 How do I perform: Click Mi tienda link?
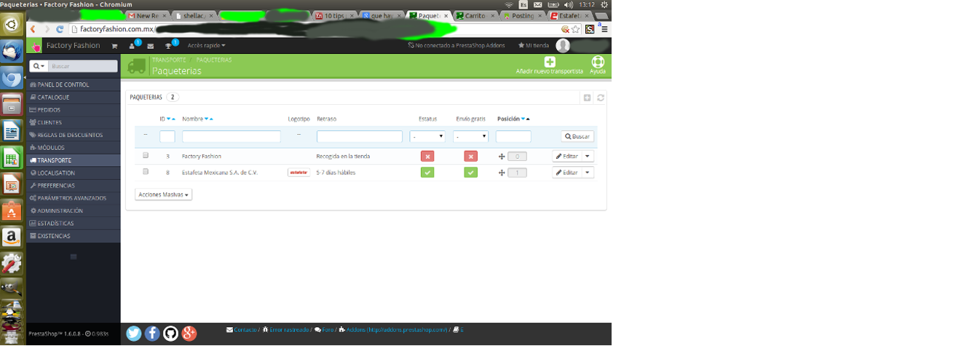533,46
